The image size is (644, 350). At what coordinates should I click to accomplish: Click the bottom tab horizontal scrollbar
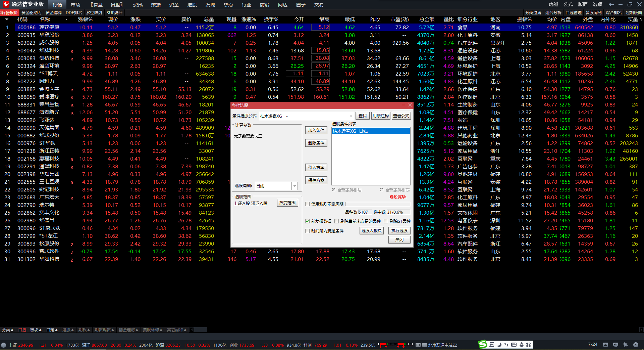[x=200, y=330]
